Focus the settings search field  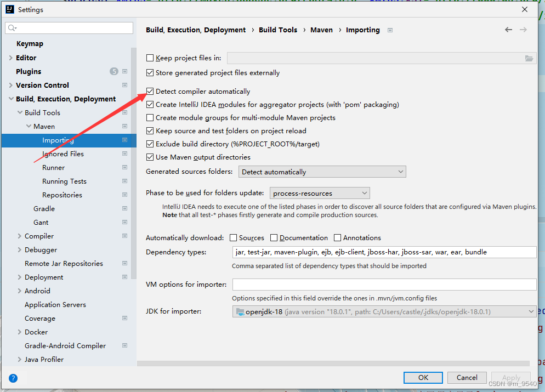[x=69, y=28]
